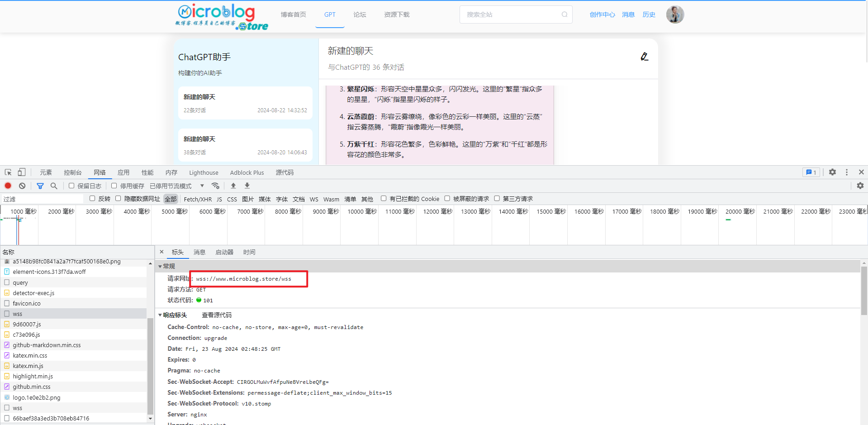Open the Lighthouse tab
Screen dimensions: 868x425
(x=204, y=172)
